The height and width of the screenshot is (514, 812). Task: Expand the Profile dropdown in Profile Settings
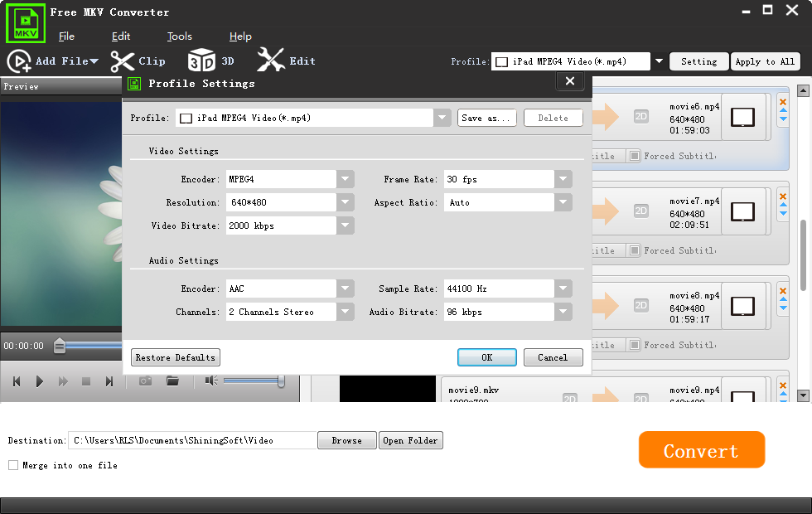442,118
